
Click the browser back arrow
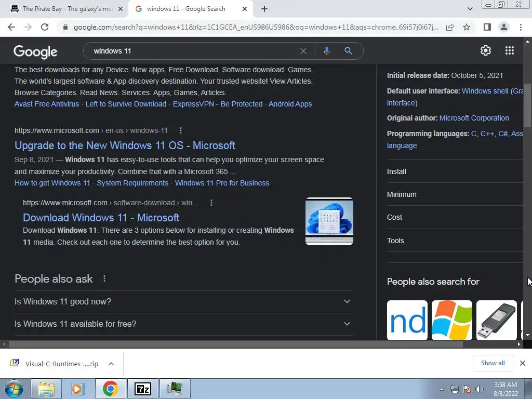[x=11, y=27]
